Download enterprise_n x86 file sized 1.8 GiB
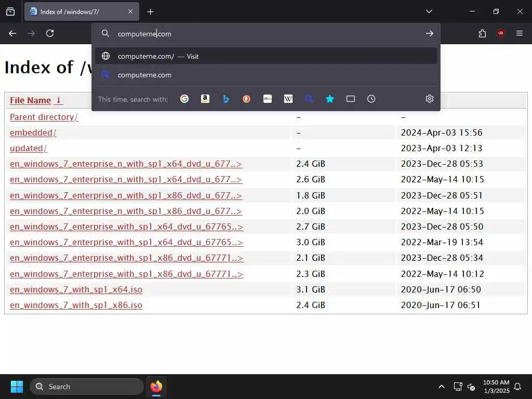The width and height of the screenshot is (532, 399). pyautogui.click(x=126, y=195)
